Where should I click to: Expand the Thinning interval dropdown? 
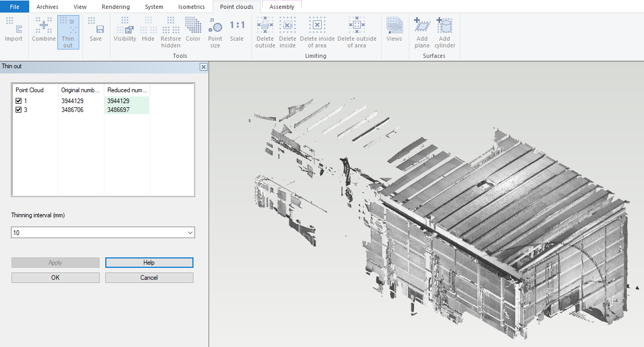click(x=190, y=233)
